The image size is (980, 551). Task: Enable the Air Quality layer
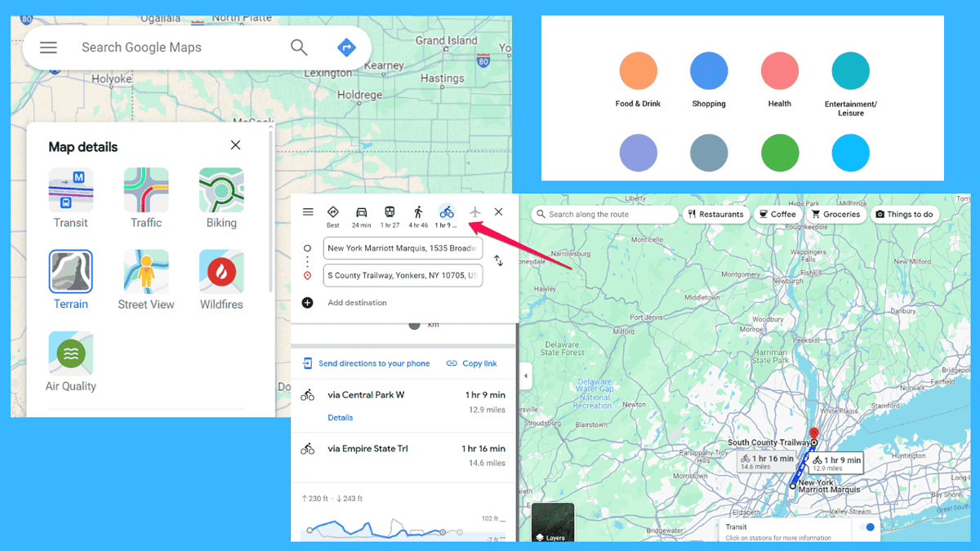71,362
